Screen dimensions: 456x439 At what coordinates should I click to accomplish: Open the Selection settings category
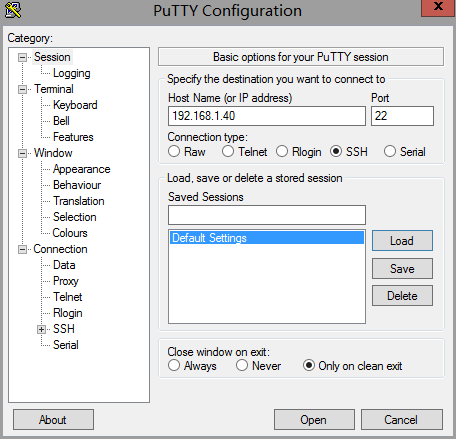coord(75,217)
